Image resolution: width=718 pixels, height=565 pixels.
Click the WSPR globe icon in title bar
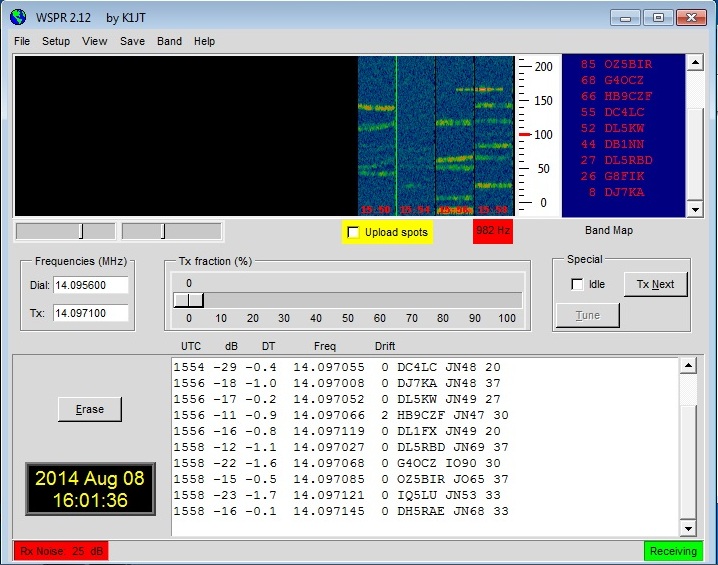[17, 16]
